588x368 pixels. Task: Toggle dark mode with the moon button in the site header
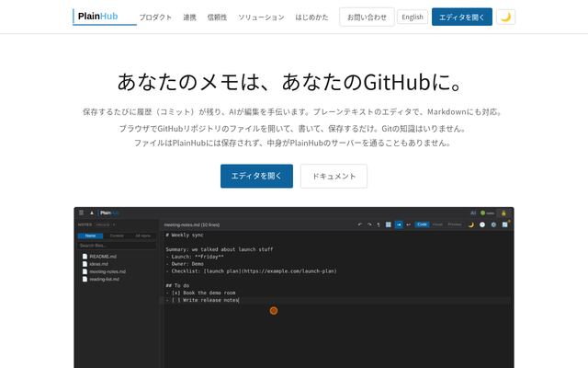coord(505,17)
